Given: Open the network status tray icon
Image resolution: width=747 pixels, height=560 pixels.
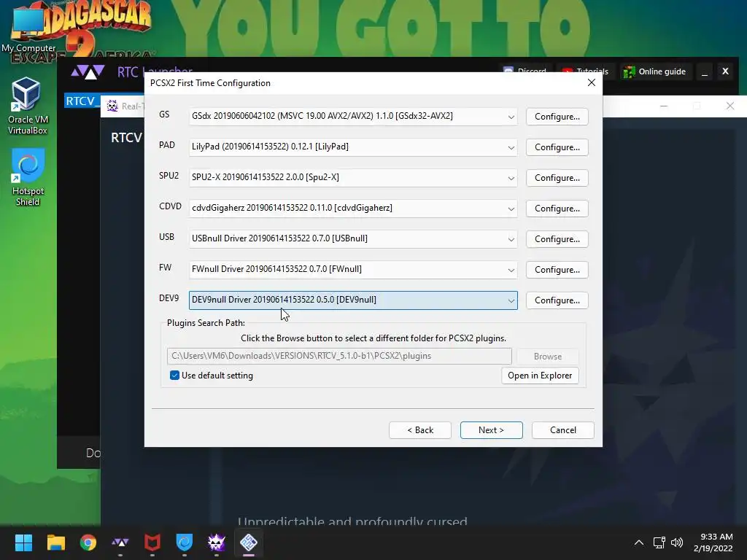Looking at the screenshot, I should pyautogui.click(x=659, y=542).
